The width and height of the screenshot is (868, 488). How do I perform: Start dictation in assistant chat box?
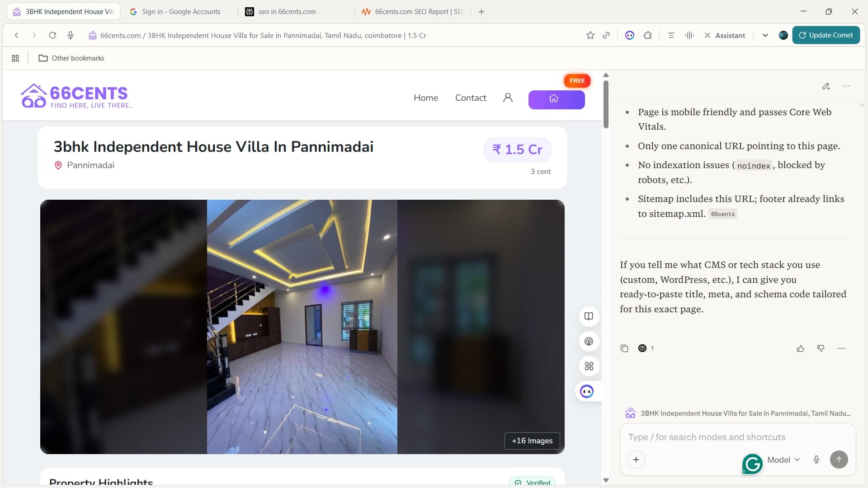click(816, 460)
